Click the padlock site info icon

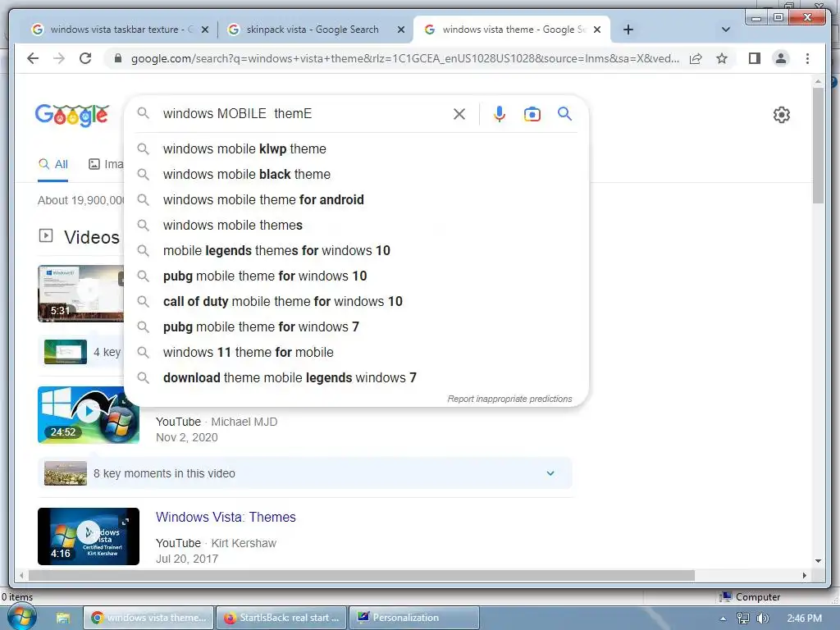pyautogui.click(x=118, y=58)
